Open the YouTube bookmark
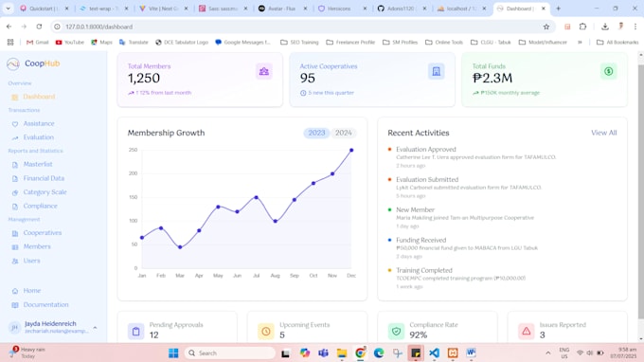This screenshot has width=644, height=362. (69, 42)
